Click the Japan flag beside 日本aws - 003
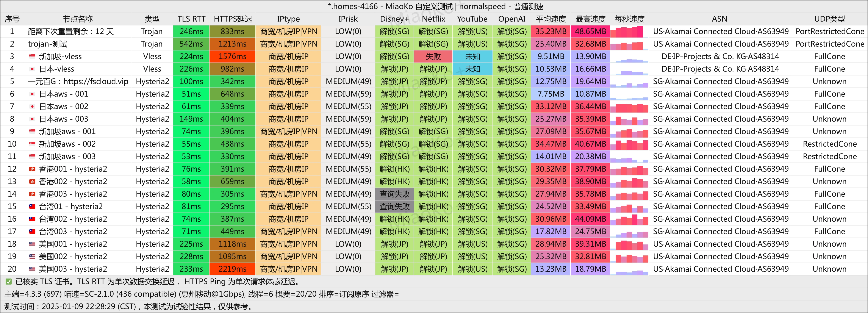The image size is (868, 313). pyautogui.click(x=32, y=119)
